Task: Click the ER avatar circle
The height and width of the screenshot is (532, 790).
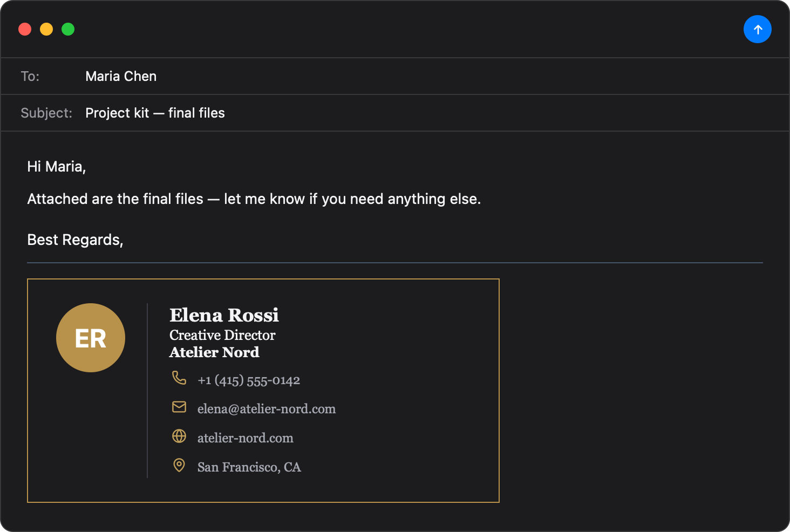Action: [91, 338]
